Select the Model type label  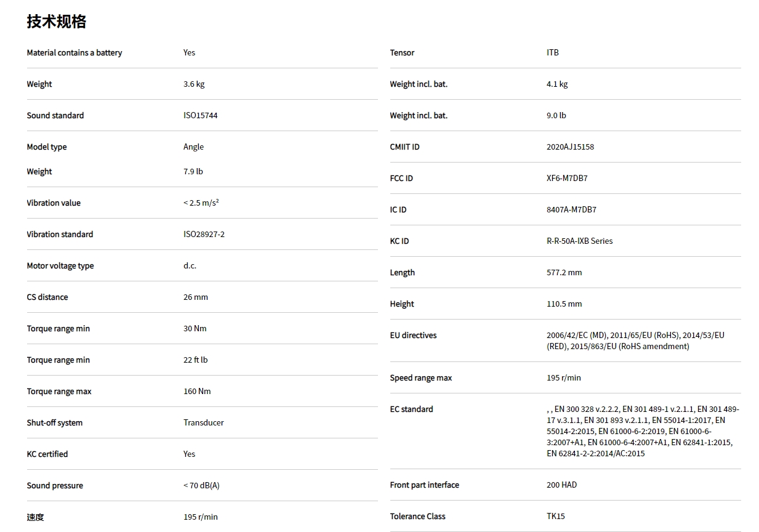47,147
